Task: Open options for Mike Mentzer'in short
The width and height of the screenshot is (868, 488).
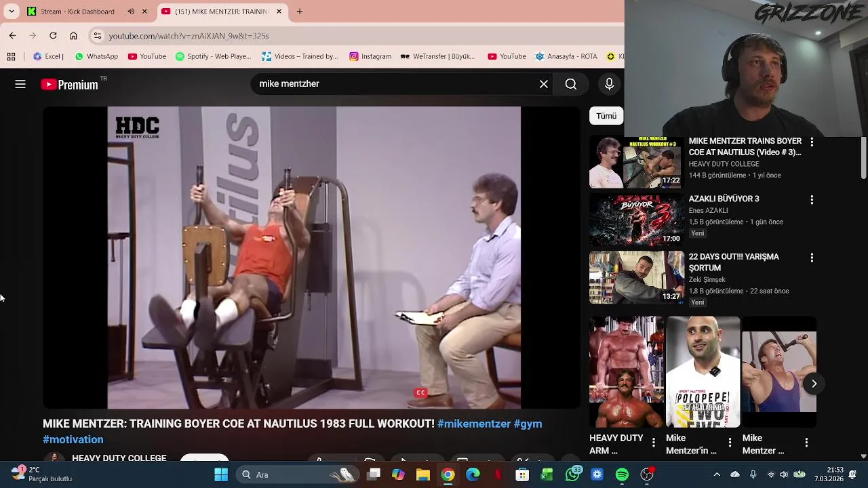Action: tap(730, 443)
